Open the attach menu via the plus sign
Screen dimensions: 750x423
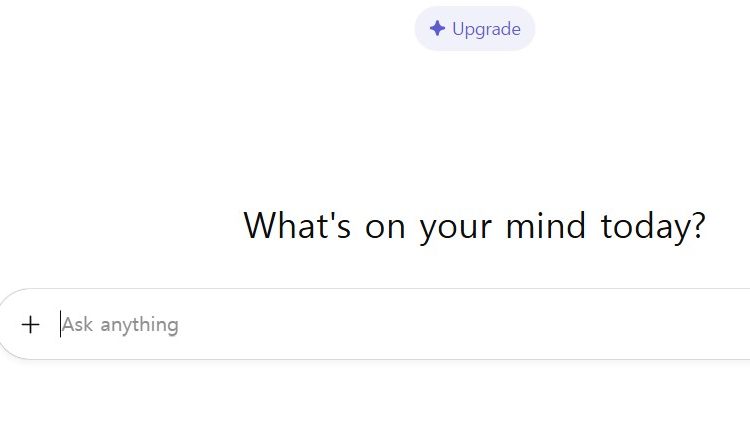pos(30,324)
